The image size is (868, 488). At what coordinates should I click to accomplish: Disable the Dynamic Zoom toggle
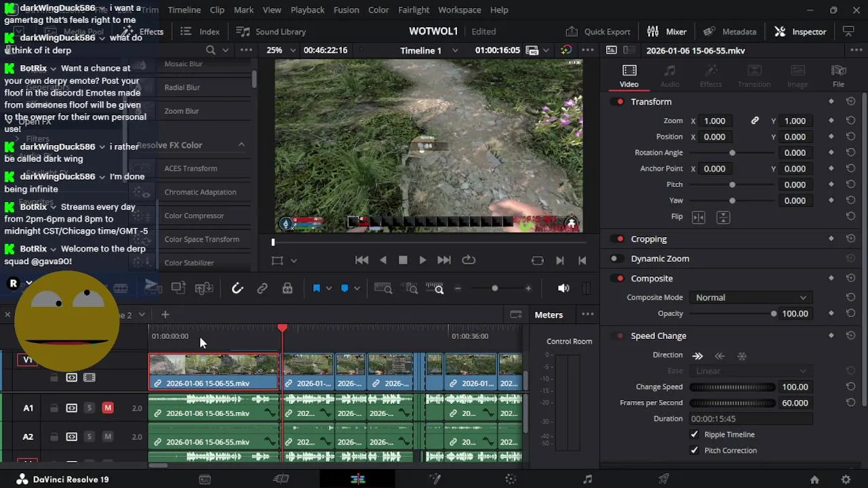[616, 258]
